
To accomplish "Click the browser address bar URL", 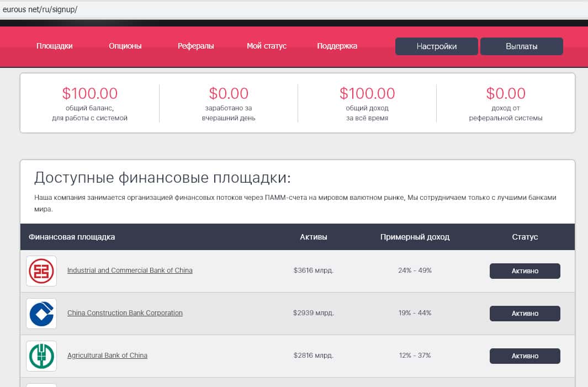I will (40, 9).
